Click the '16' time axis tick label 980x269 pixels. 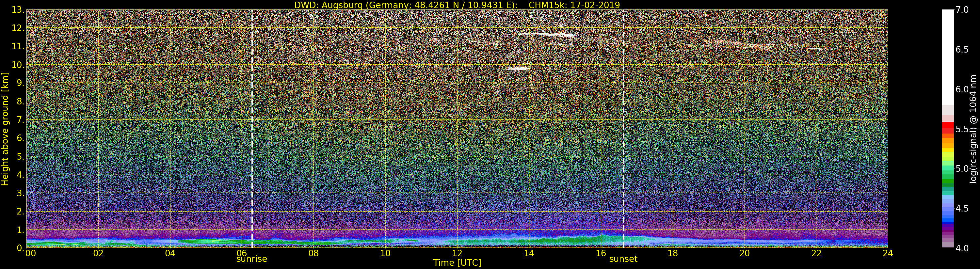[601, 253]
